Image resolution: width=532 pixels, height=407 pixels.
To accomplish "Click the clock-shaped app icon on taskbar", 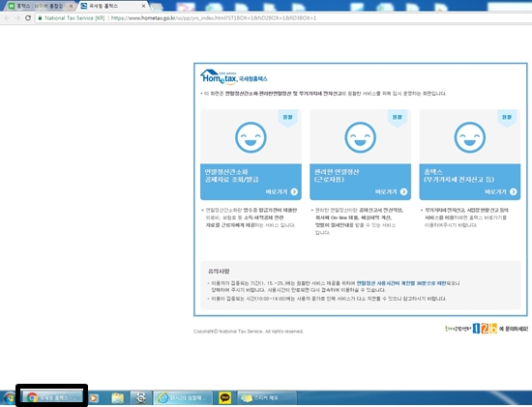I will [140, 398].
